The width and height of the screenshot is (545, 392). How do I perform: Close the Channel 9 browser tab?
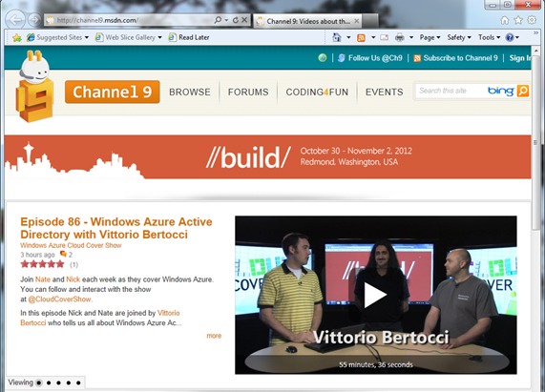357,21
